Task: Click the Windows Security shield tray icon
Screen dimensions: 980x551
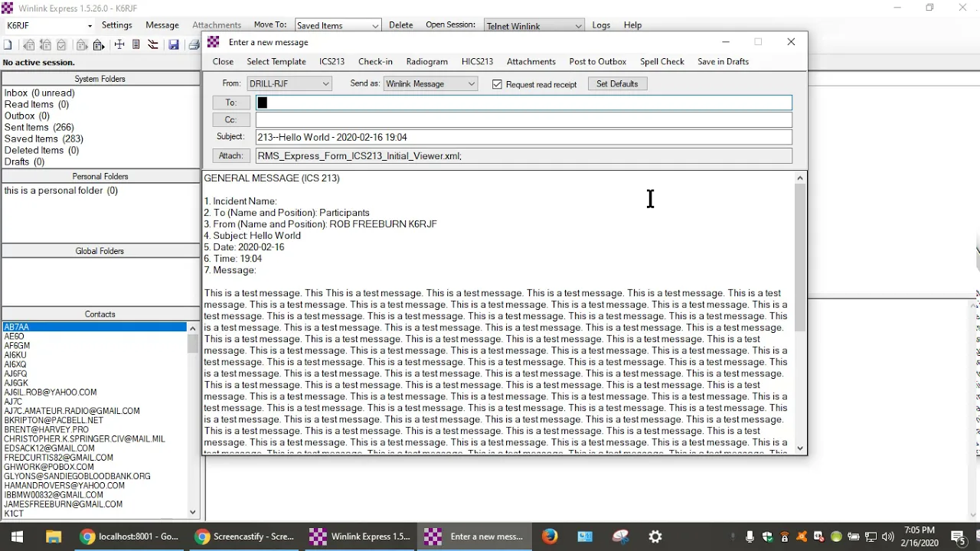Action: click(x=768, y=536)
